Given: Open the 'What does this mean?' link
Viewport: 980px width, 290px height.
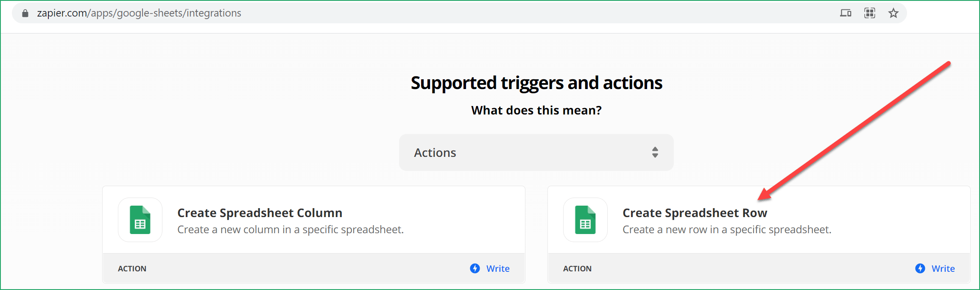Looking at the screenshot, I should (536, 110).
